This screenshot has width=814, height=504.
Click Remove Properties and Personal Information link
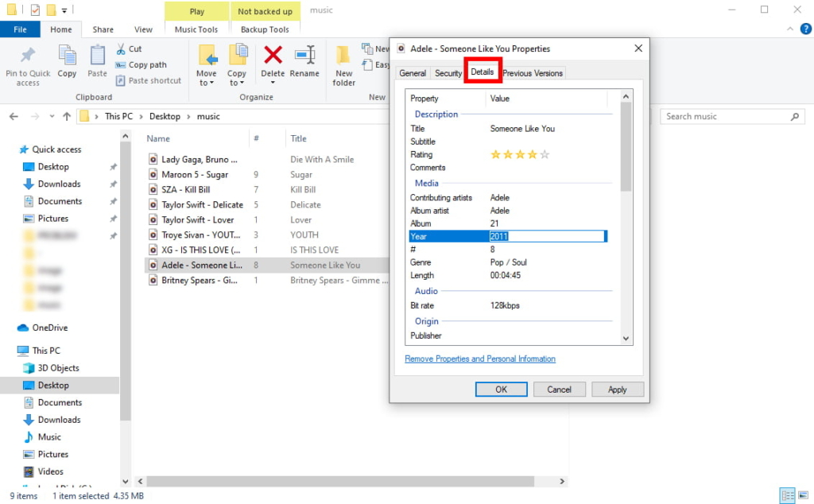click(480, 359)
